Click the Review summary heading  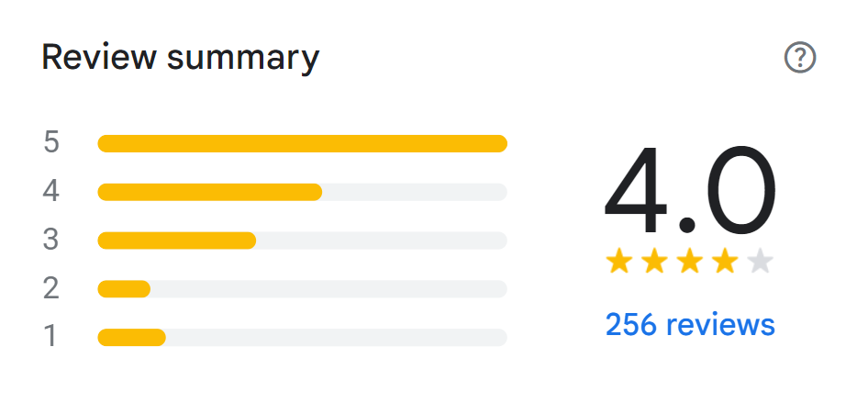point(181,58)
